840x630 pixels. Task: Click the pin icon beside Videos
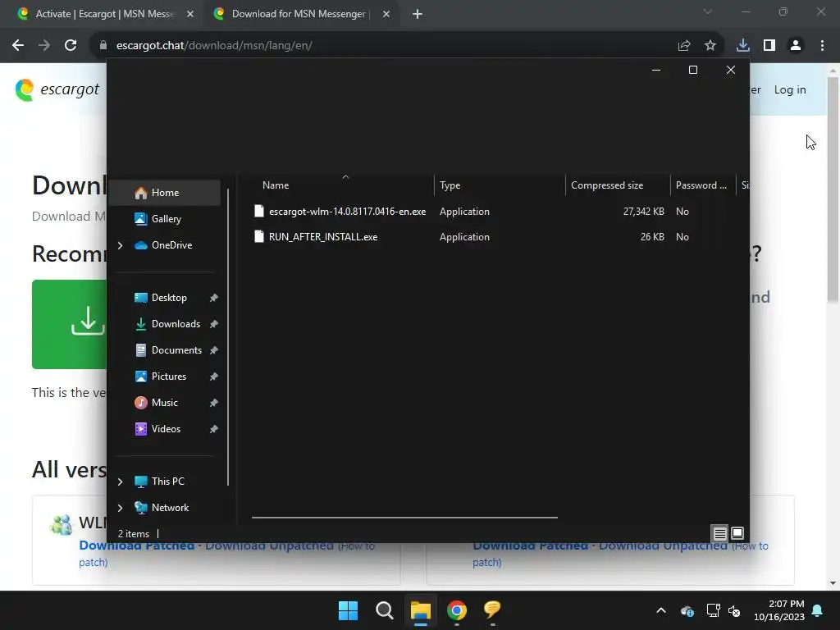click(x=214, y=429)
